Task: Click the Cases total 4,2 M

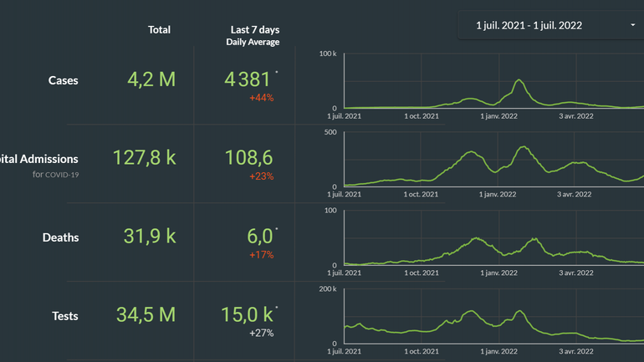Action: 151,79
